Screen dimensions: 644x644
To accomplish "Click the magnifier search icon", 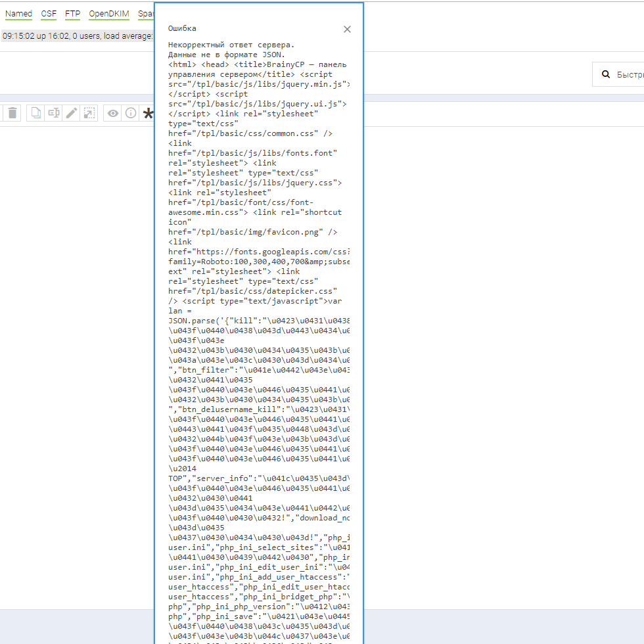I will point(605,75).
